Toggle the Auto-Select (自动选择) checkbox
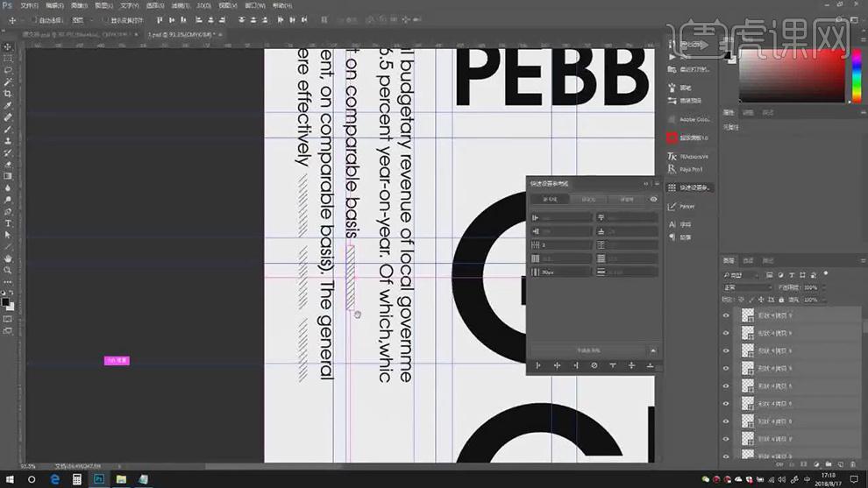The width and height of the screenshot is (868, 488). (x=32, y=20)
